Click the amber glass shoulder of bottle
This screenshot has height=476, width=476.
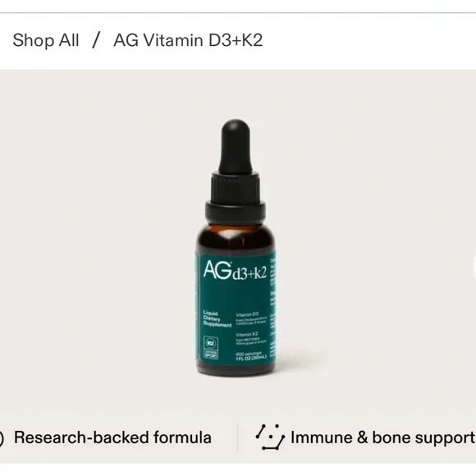click(236, 238)
